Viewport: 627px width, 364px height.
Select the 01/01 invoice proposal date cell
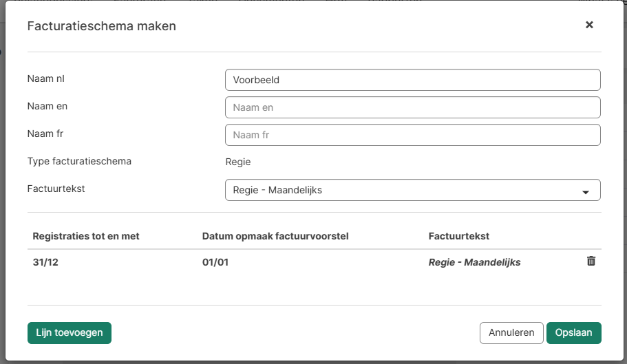coord(215,262)
